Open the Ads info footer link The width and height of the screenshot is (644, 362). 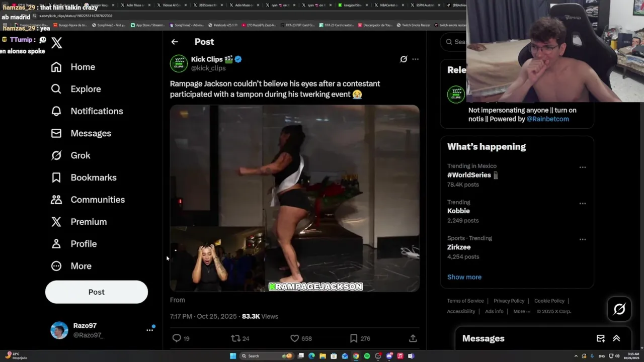point(494,311)
